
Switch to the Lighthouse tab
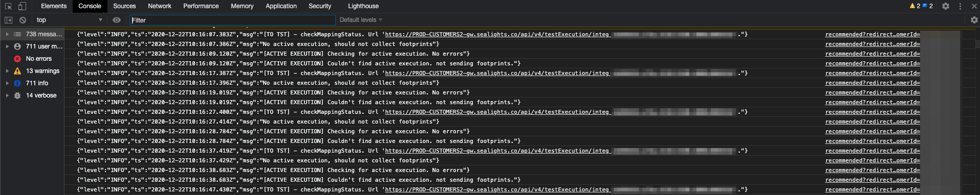363,6
